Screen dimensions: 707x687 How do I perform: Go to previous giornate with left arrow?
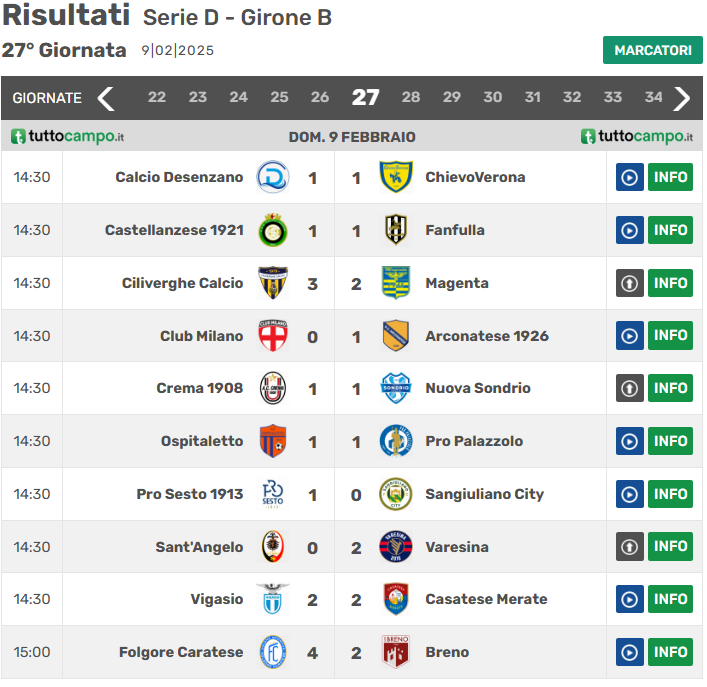click(106, 98)
